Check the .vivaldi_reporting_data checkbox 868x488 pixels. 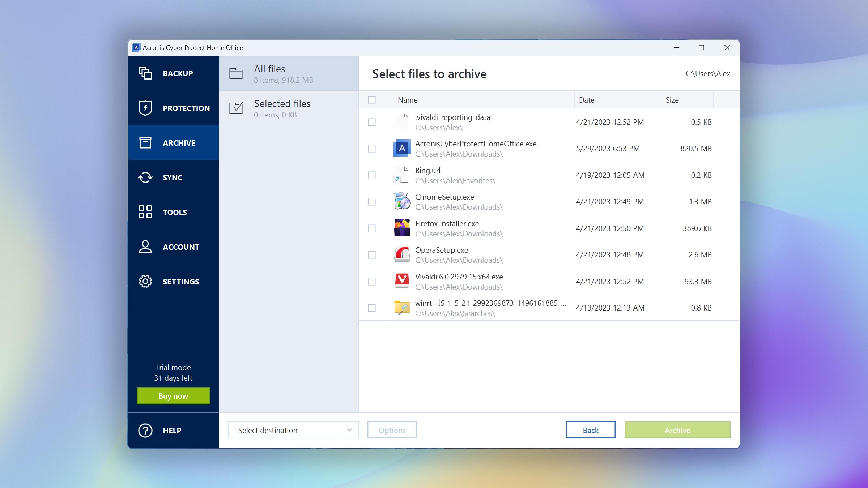372,122
